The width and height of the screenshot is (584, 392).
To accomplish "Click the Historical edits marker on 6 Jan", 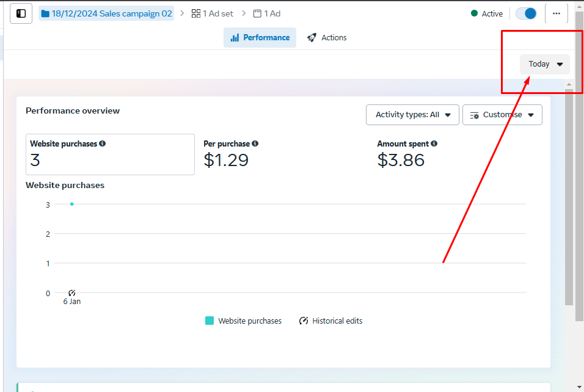I will pos(72,293).
